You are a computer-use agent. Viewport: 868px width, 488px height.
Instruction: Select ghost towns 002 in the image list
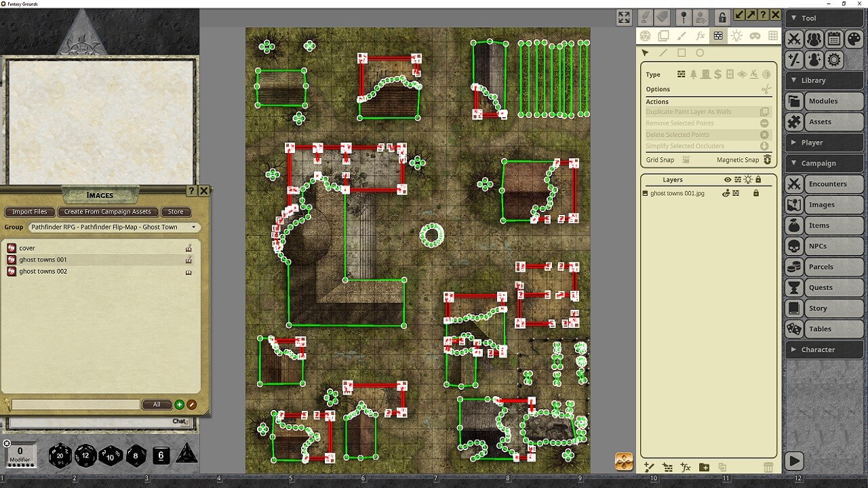[x=42, y=271]
